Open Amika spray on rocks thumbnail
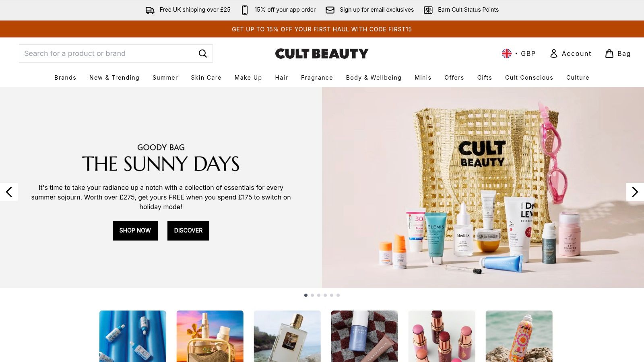 (519, 336)
